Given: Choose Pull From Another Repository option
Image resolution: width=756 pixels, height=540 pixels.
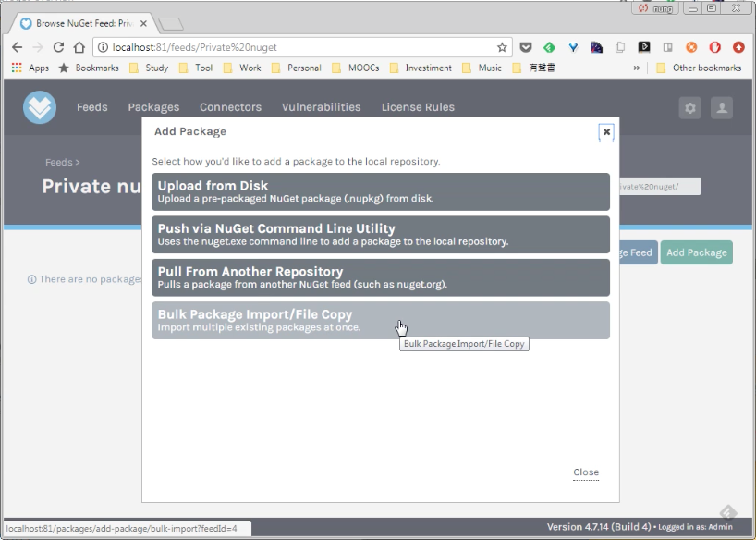Looking at the screenshot, I should [x=381, y=277].
